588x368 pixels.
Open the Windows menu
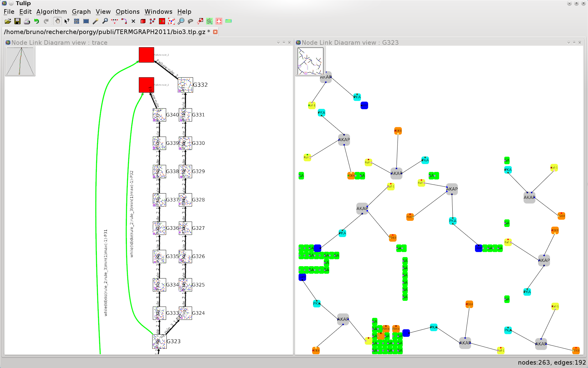158,12
